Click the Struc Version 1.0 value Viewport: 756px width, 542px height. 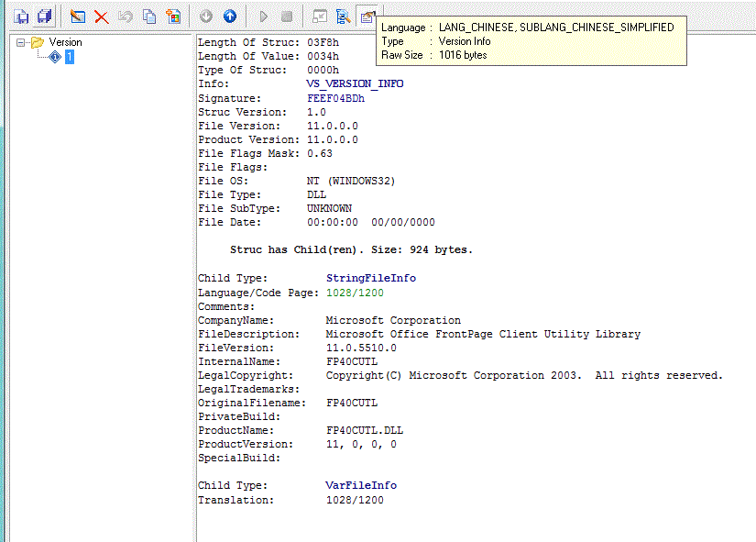click(x=316, y=113)
